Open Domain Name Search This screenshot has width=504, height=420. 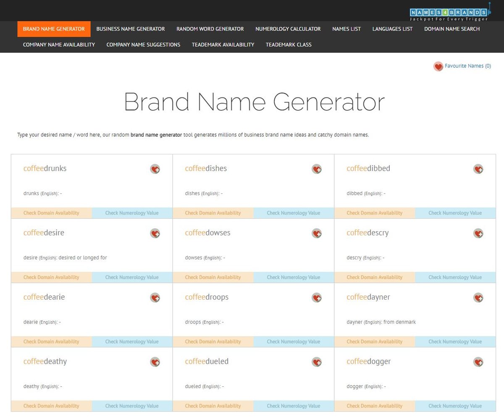[x=452, y=29]
